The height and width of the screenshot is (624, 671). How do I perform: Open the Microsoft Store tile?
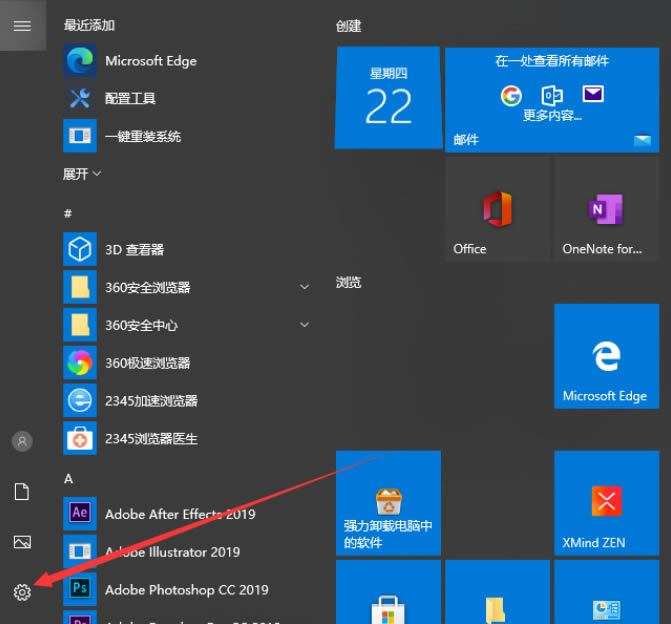click(388, 592)
